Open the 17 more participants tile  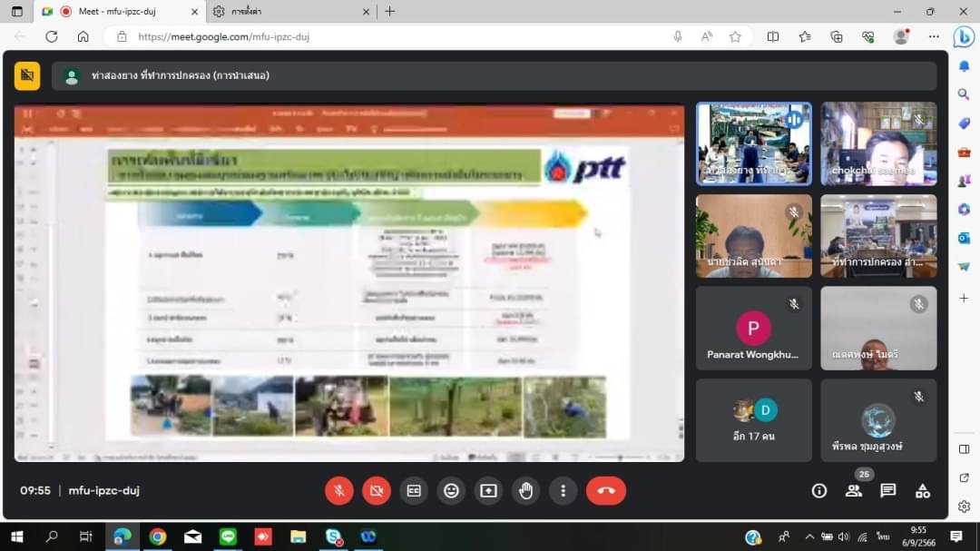point(754,420)
